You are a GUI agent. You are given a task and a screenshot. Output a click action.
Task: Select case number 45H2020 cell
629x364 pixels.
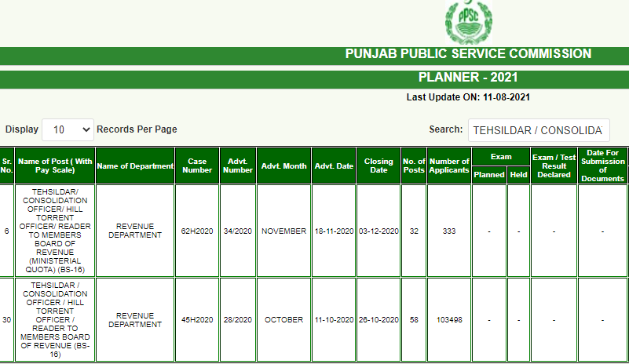coord(197,320)
